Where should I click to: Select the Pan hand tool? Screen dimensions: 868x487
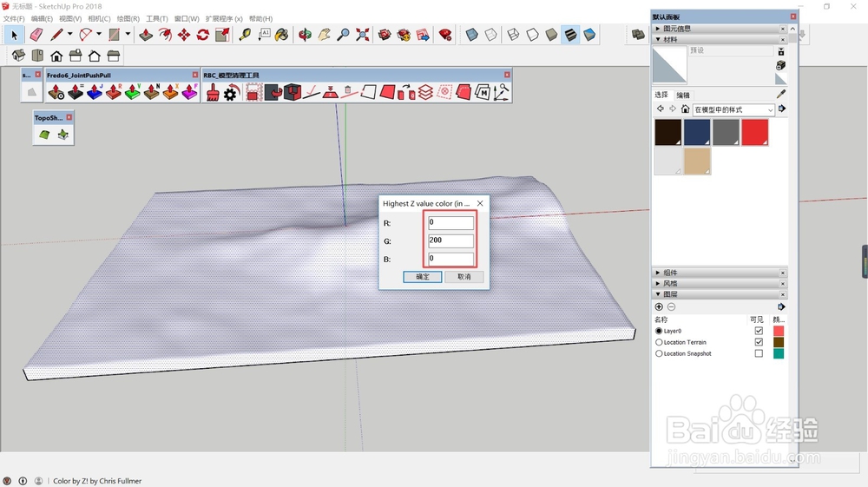[324, 35]
